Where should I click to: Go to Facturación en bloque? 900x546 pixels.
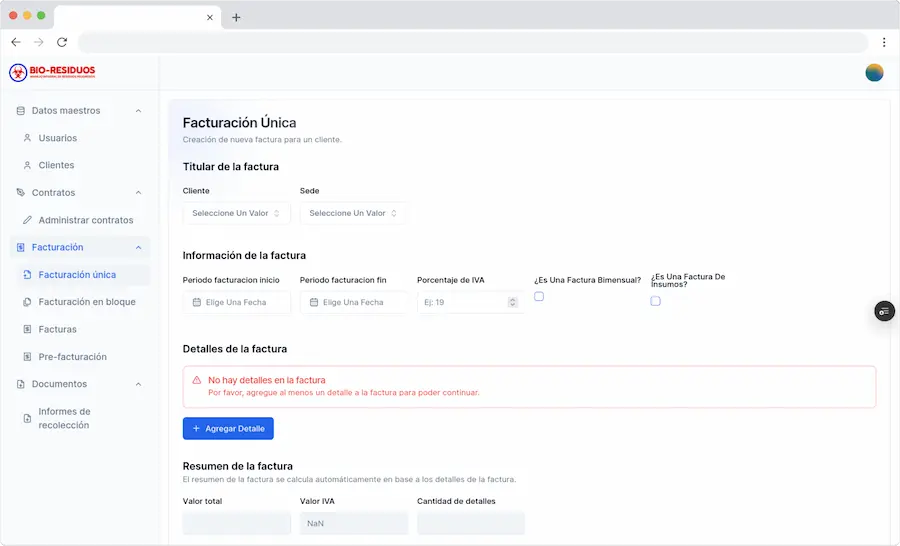pyautogui.click(x=87, y=302)
